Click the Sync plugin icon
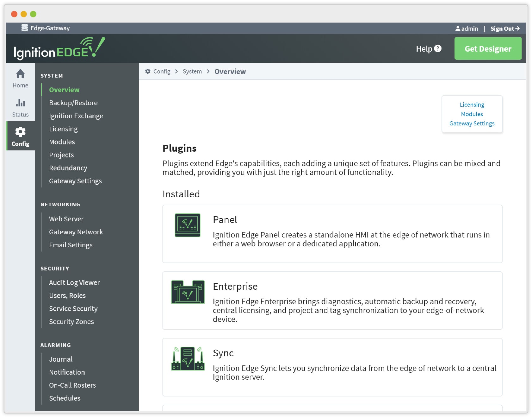Image resolution: width=532 pixels, height=418 pixels. point(188,358)
